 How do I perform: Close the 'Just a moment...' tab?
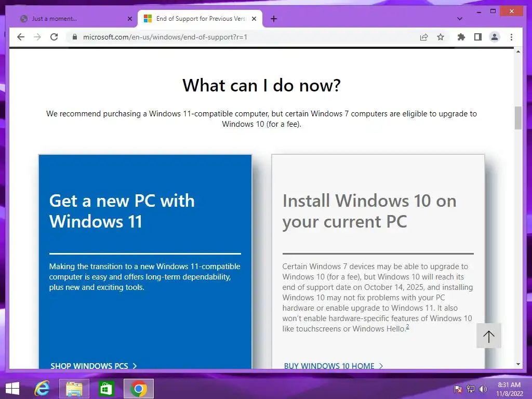129,19
